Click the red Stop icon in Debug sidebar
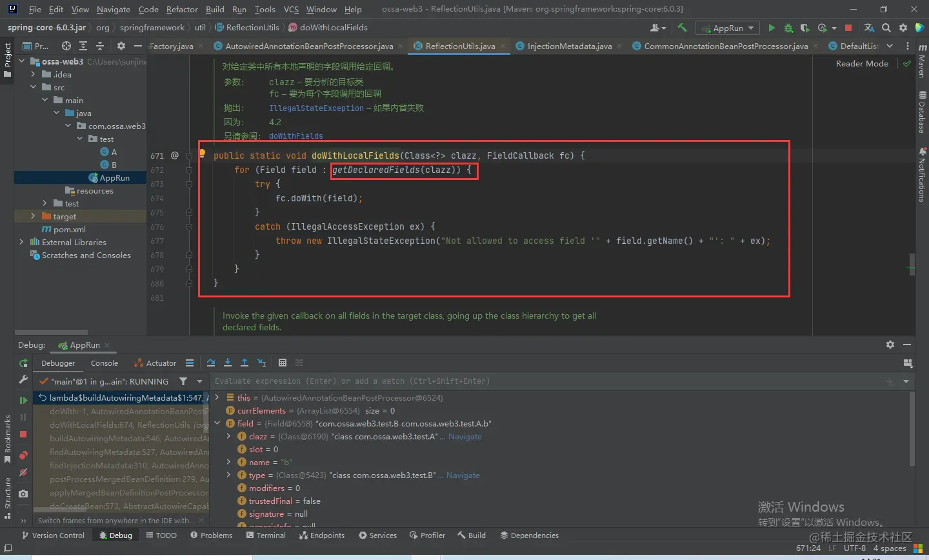Viewport: 929px width, 560px height. click(23, 434)
